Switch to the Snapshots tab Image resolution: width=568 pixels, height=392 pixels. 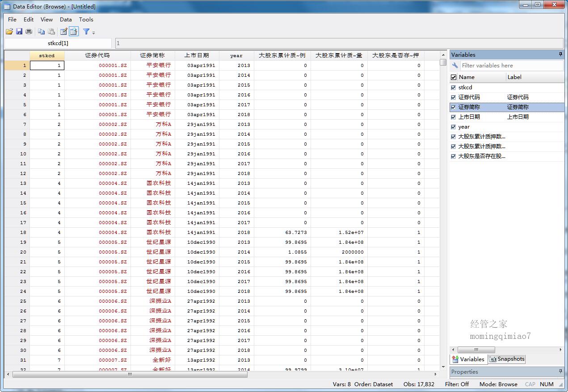(x=507, y=359)
